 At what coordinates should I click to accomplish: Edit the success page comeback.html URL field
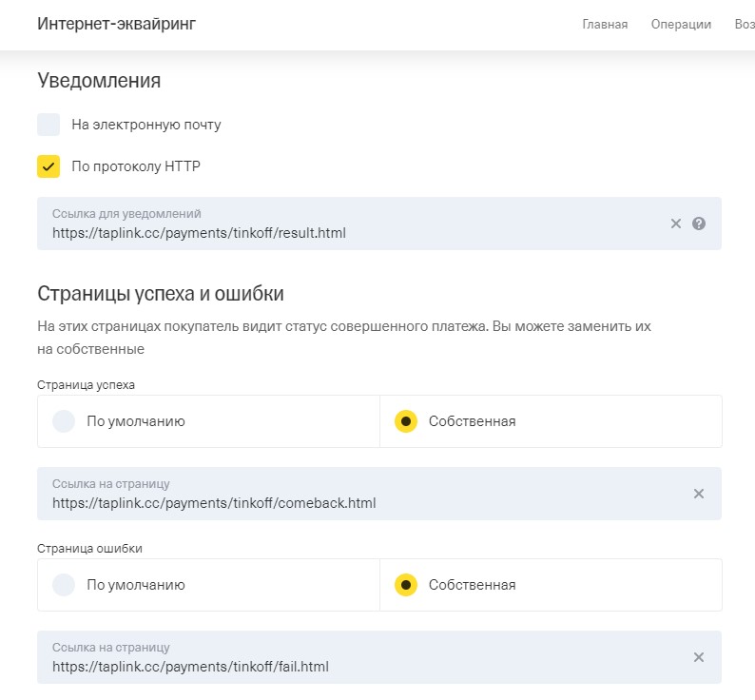click(352, 502)
